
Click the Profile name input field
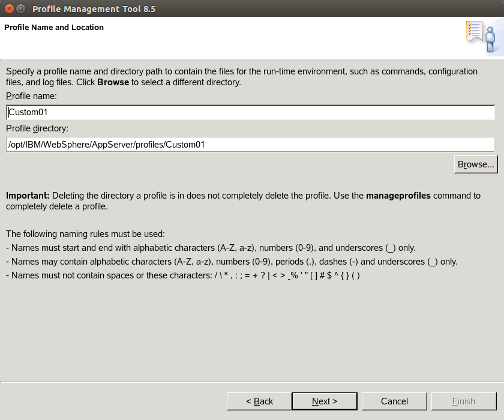(250, 112)
